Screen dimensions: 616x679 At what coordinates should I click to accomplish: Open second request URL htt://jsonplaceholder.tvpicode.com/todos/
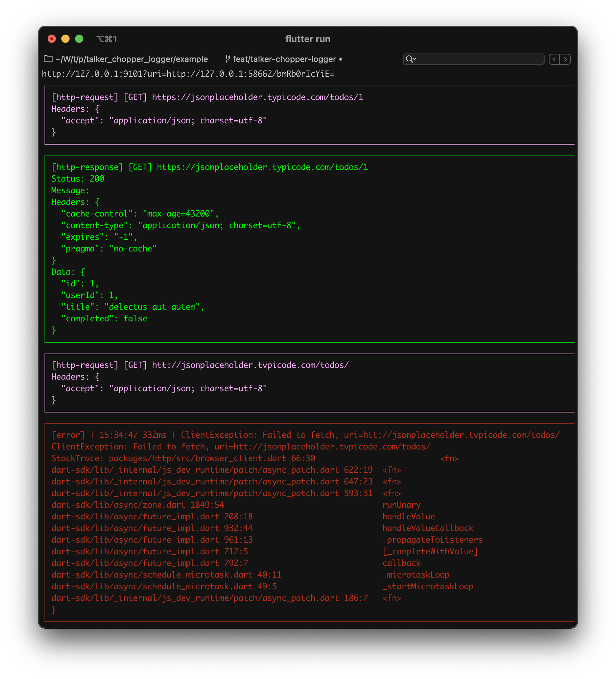point(250,365)
